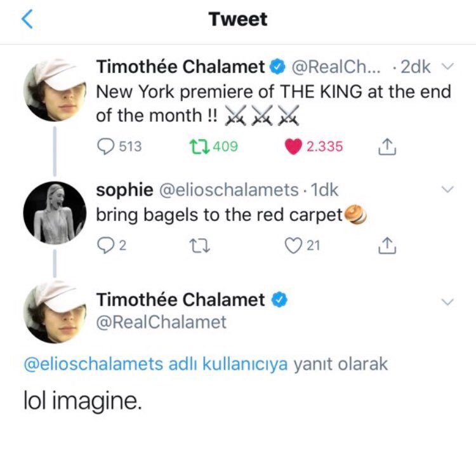This screenshot has height=456, width=476.
Task: Expand options chevron on first tweet
Action: pos(447,67)
